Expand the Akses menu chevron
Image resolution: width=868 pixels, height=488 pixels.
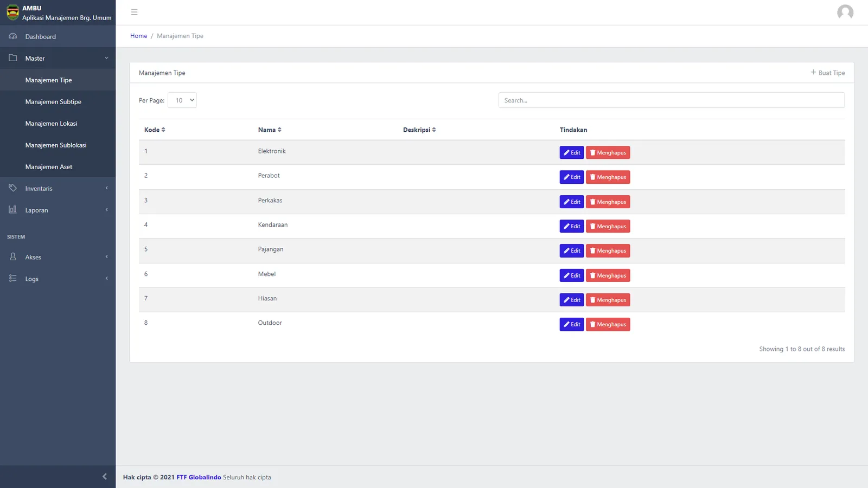tap(106, 257)
